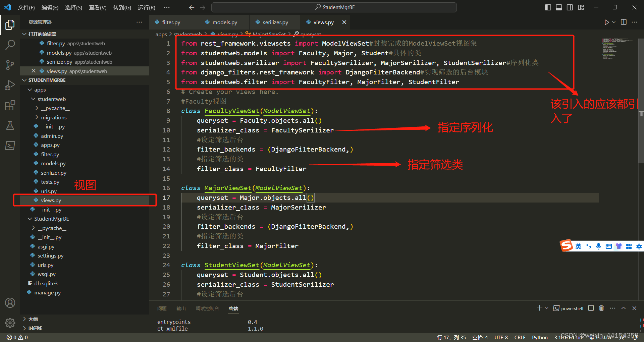Split the terminal panel
644x342 pixels.
pos(591,308)
